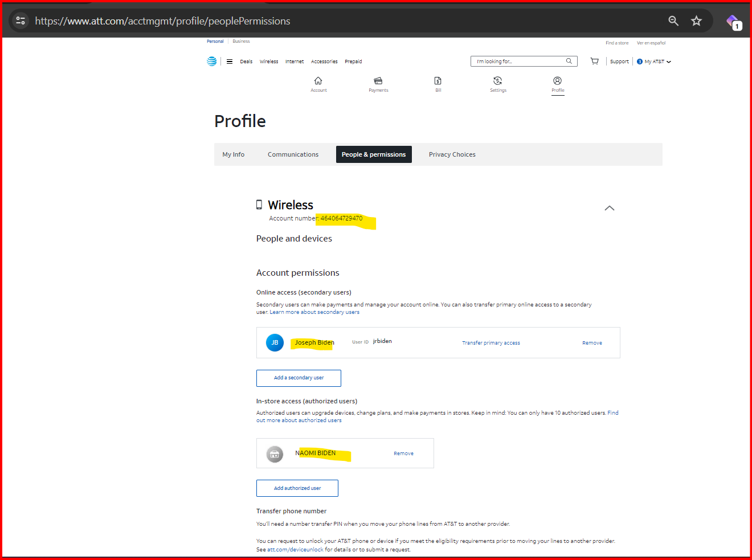Open the browser extension icon with the 1 badge
Screen dimensions: 752x560
[x=734, y=22]
